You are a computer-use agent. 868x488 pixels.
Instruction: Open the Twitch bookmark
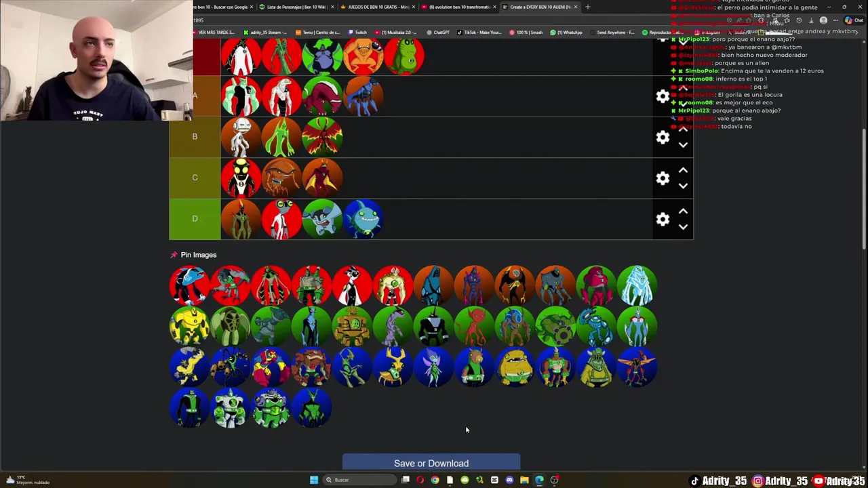[357, 32]
